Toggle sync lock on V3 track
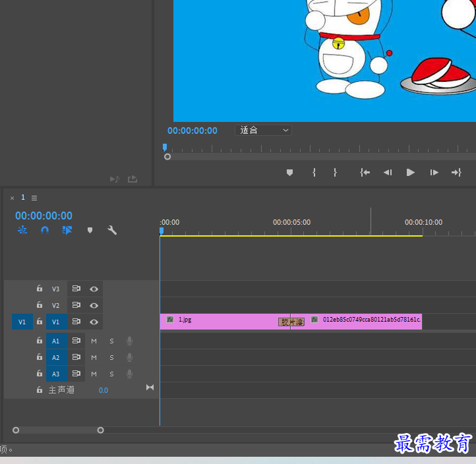Viewport: 476px width, 464px height. [76, 289]
